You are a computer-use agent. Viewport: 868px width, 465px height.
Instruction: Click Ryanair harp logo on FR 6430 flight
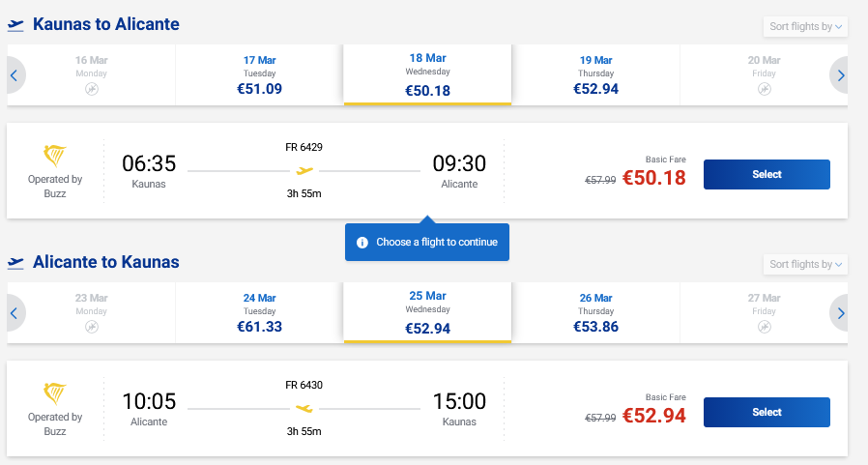click(55, 394)
